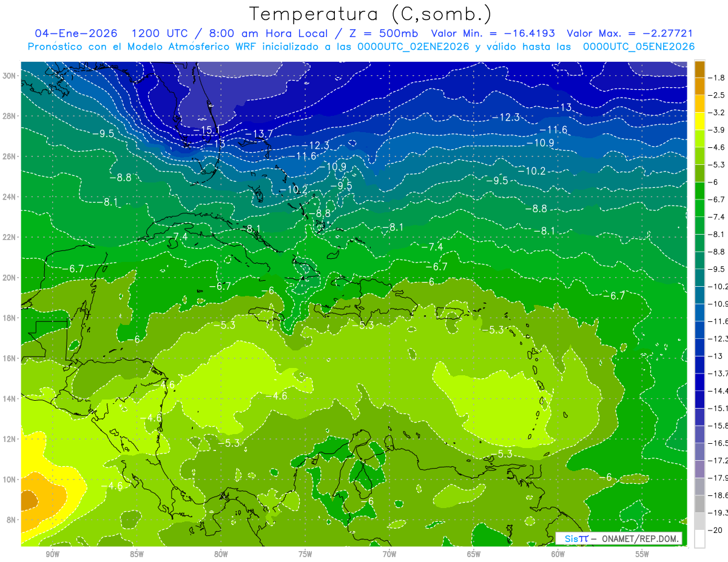
Task: Click the '-15.8' color bar label
Action: click(719, 426)
